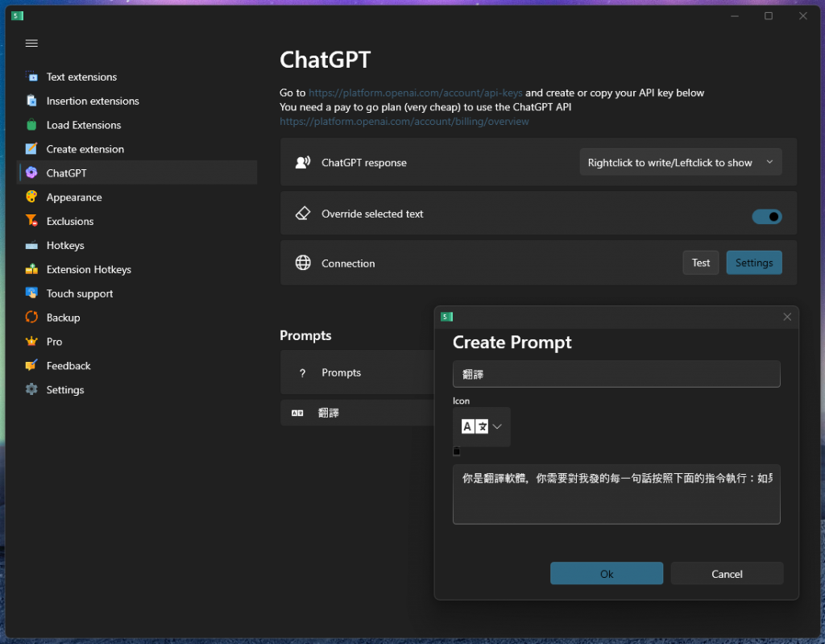The image size is (825, 644).
Task: Click the ChatGPT sidebar logo icon
Action: (x=31, y=172)
